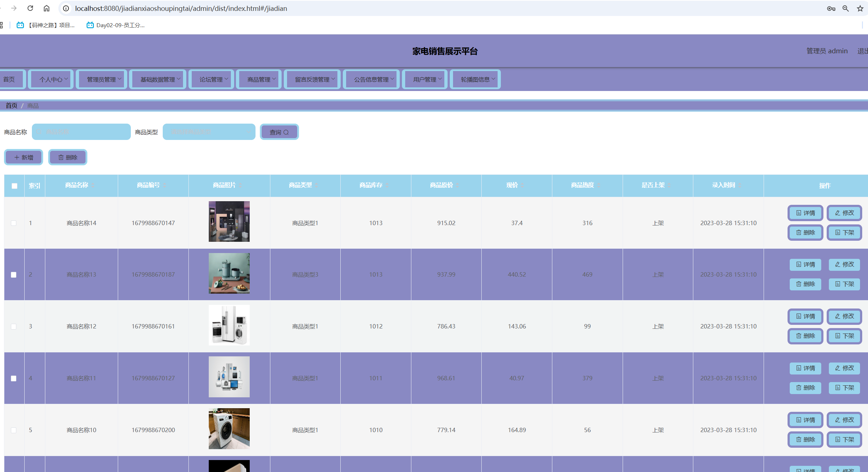Check the box for row 商品名称10
Viewport: 868px width, 472px height.
click(x=14, y=430)
